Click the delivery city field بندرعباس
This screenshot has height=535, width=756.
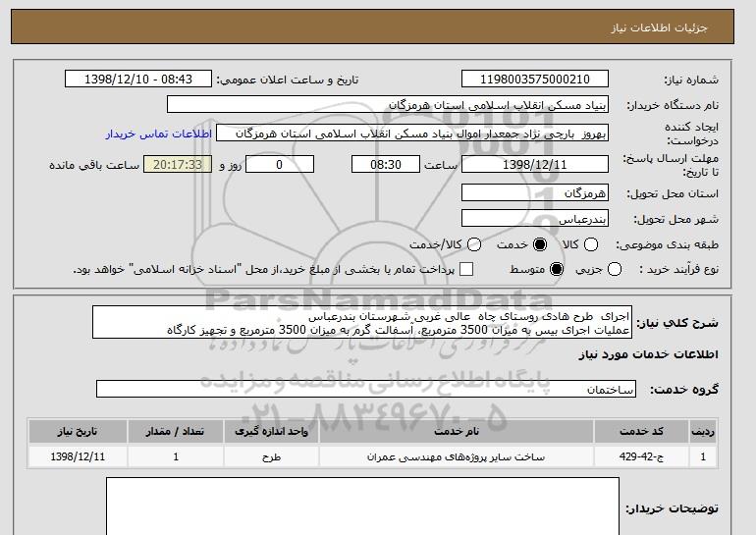coord(535,219)
